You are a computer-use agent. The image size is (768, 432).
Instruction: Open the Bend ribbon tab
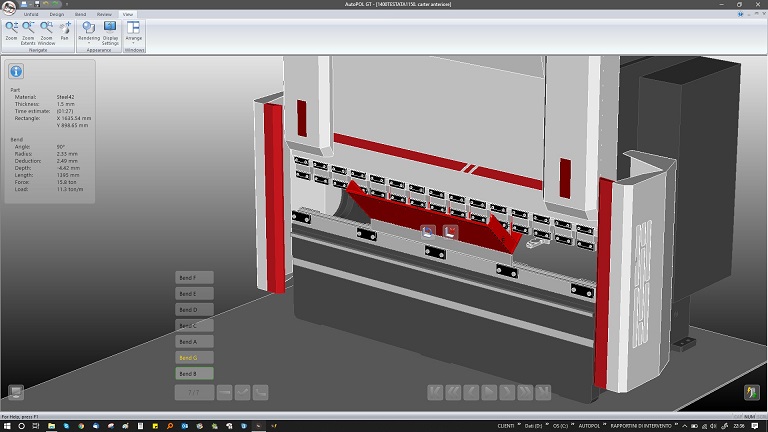coord(80,15)
